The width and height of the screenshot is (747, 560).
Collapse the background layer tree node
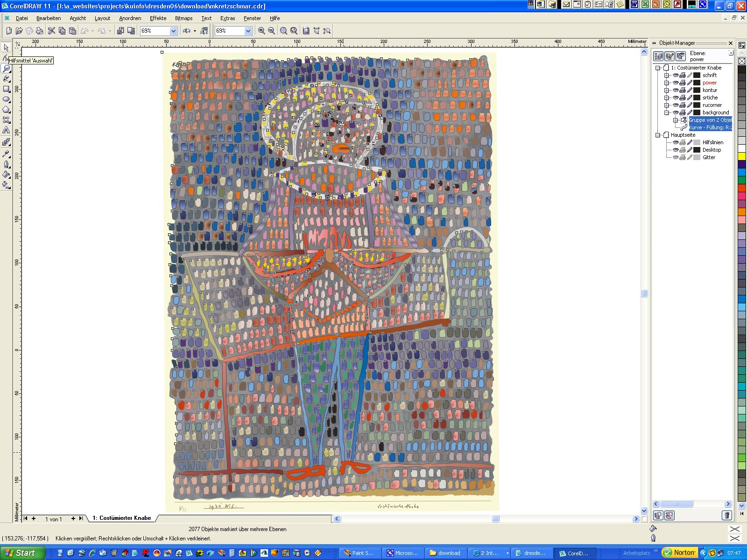[667, 112]
